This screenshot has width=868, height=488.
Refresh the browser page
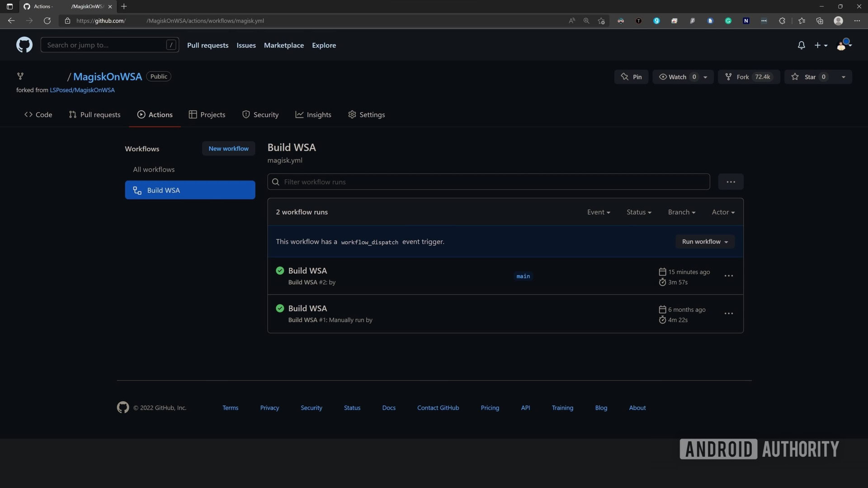[x=47, y=21]
